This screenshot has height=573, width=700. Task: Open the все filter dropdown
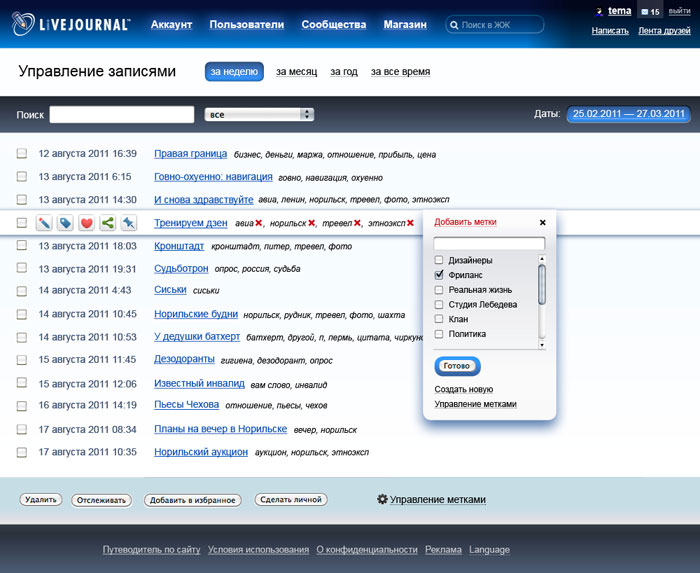(x=259, y=115)
